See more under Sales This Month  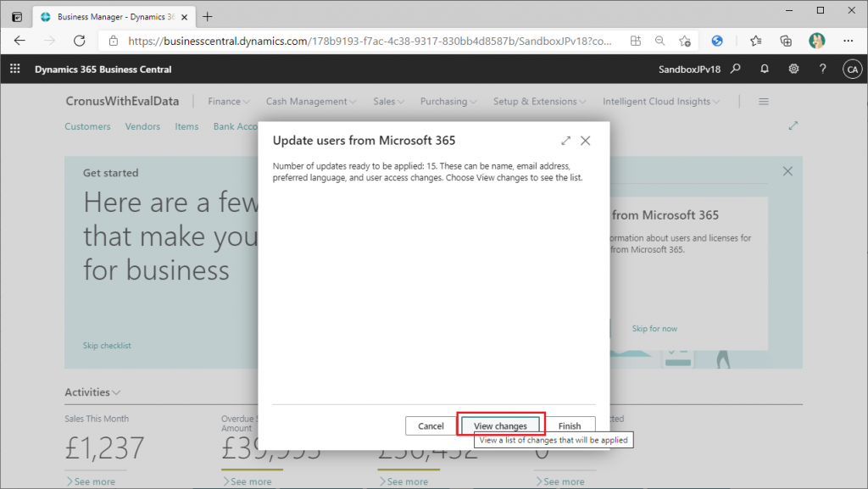[x=91, y=482]
